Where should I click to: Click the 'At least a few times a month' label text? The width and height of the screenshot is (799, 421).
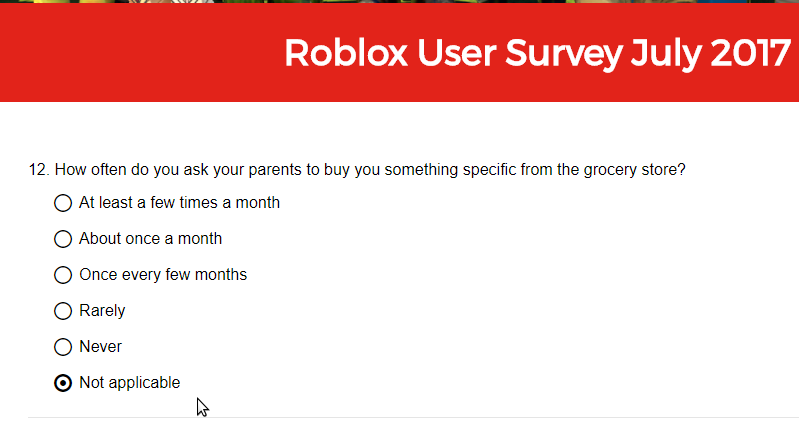pyautogui.click(x=179, y=203)
